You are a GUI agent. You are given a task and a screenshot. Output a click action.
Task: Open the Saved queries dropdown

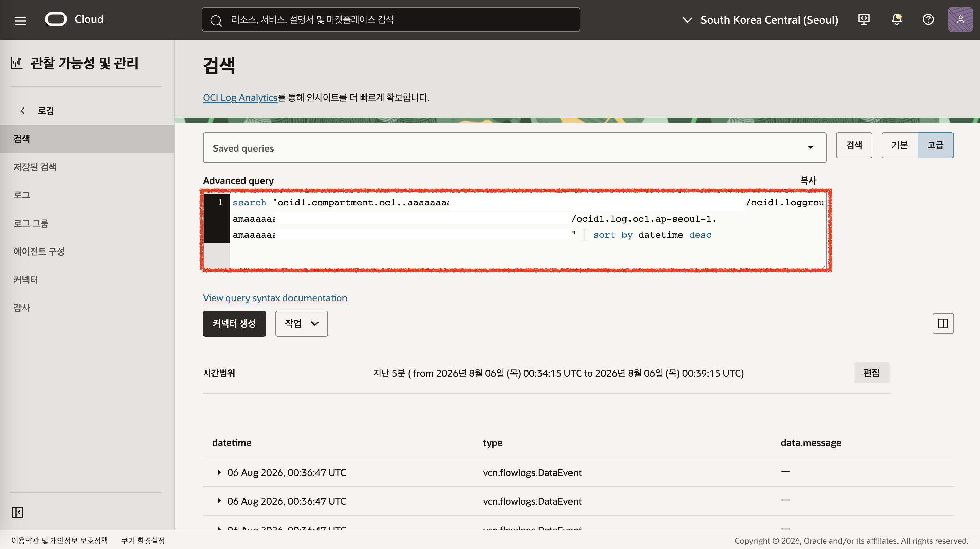point(514,148)
